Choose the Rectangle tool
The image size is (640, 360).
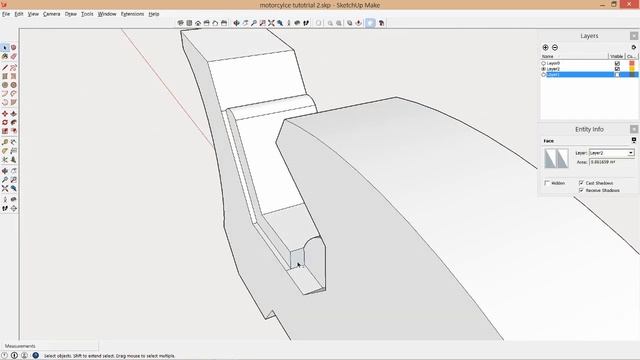tap(5, 76)
